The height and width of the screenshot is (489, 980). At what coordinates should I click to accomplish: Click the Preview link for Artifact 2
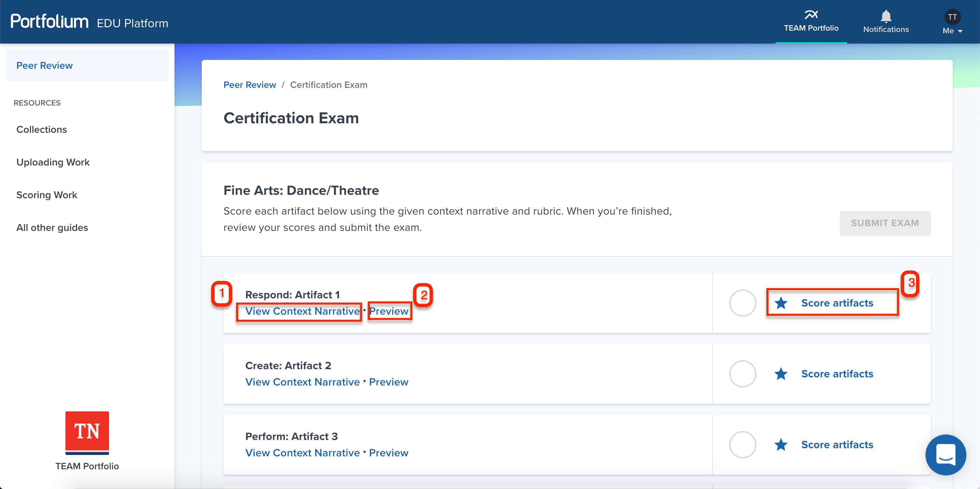click(x=388, y=382)
